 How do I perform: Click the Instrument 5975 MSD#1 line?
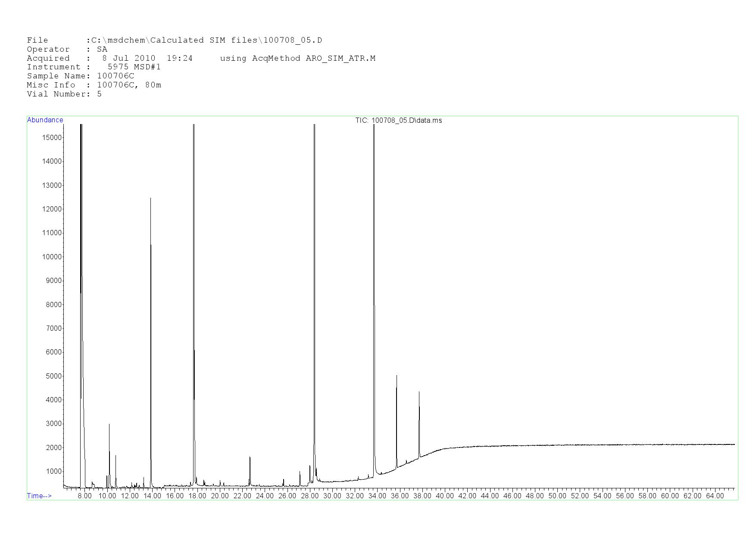tap(94, 67)
